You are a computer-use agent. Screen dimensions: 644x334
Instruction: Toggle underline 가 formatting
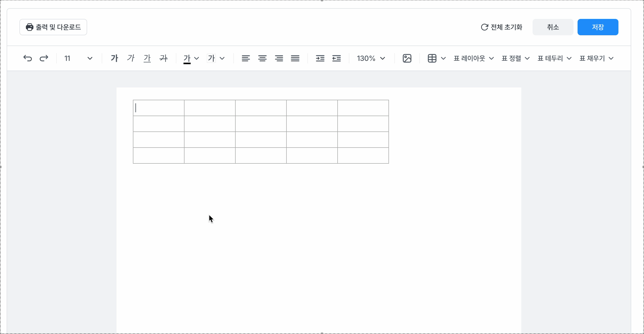[147, 58]
